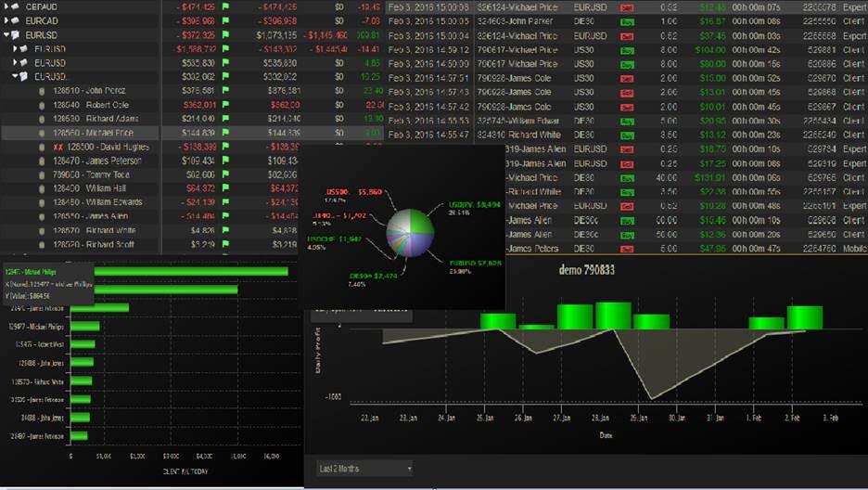
Task: Click the folder icon beside EURCAD group
Action: 17,20
